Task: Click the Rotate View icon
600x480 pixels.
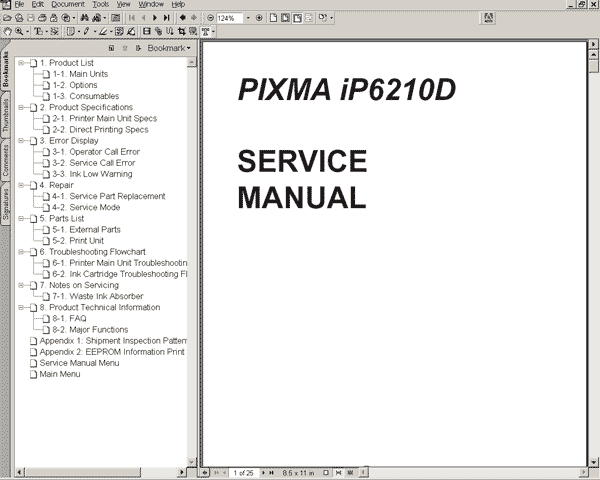Action: pyautogui.click(x=323, y=18)
